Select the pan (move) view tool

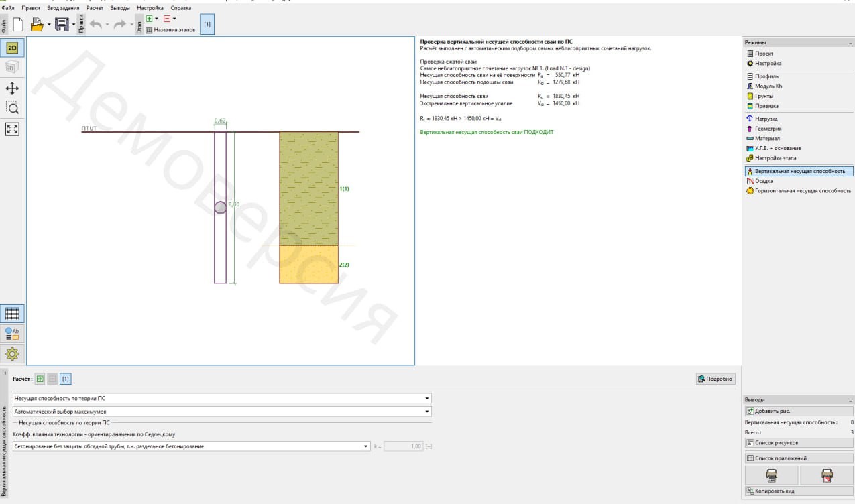12,88
